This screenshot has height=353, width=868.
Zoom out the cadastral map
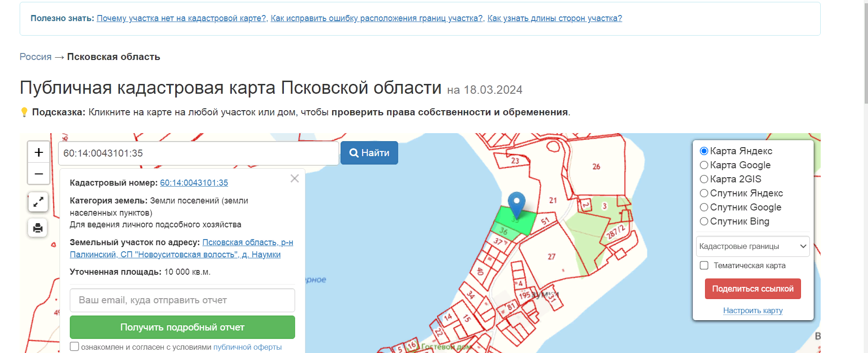coord(39,174)
